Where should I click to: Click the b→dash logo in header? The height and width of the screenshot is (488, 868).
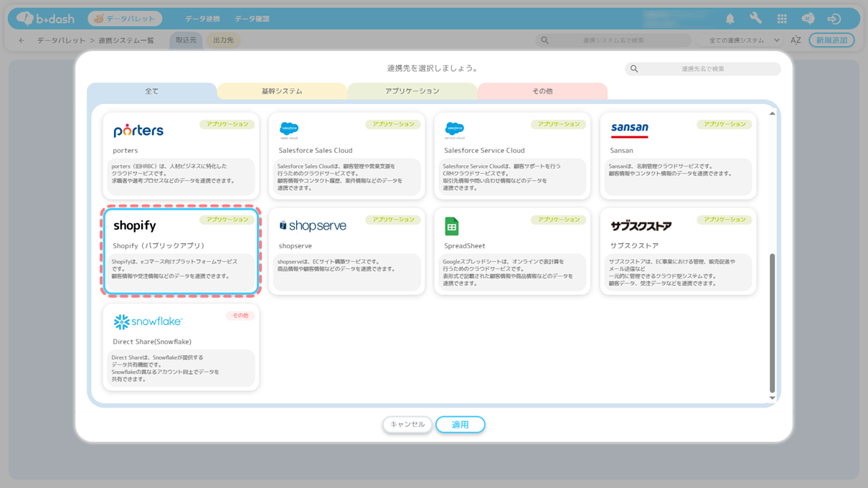(47, 19)
